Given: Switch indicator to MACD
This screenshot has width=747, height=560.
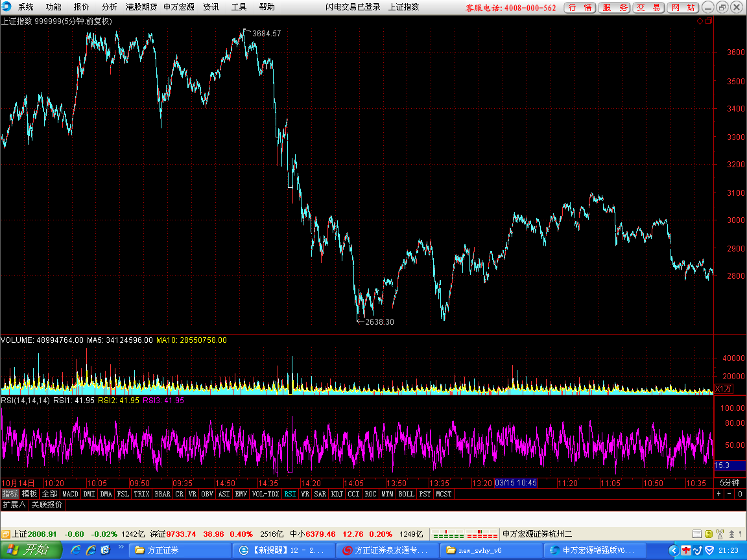Looking at the screenshot, I should 70,494.
